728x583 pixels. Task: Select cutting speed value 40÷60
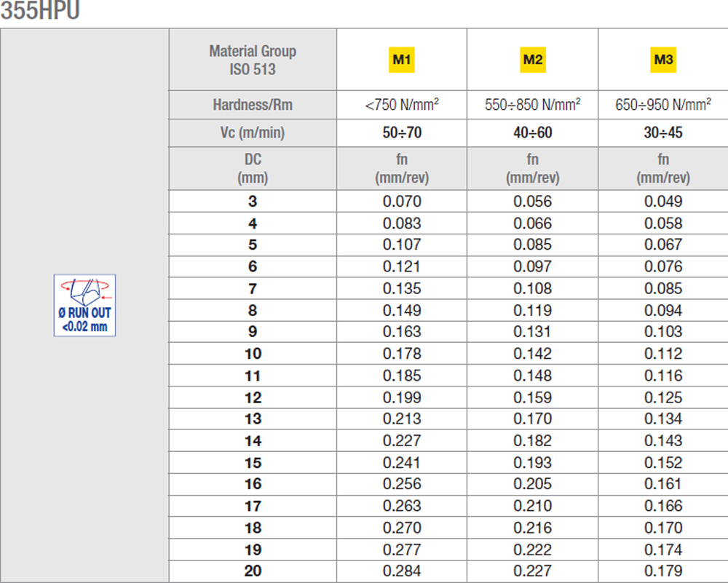[533, 132]
